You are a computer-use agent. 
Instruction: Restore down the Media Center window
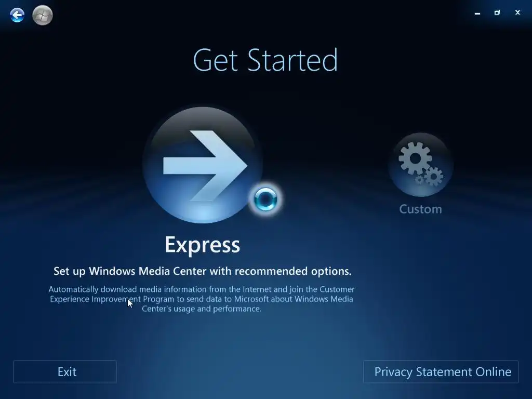pos(497,13)
